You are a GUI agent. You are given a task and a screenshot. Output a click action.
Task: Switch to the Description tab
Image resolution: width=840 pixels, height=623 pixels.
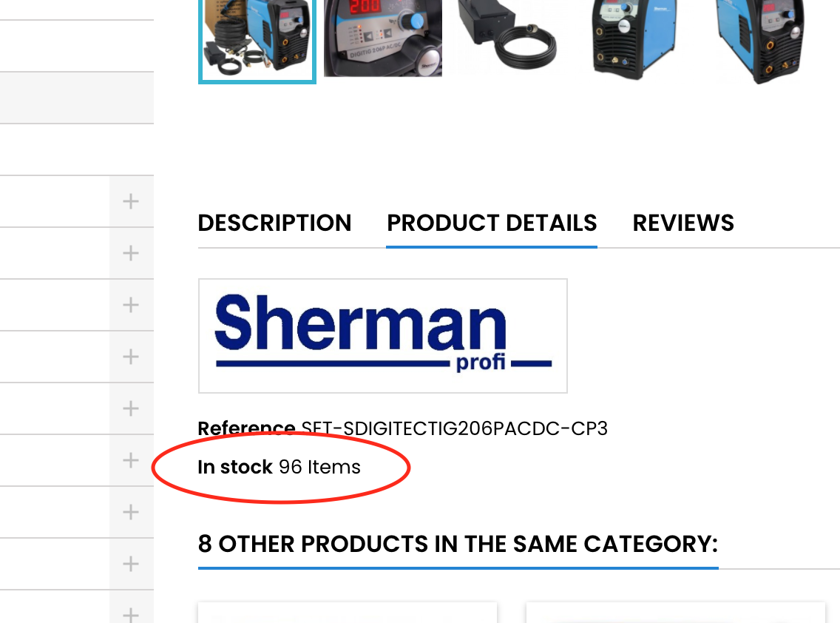point(274,223)
